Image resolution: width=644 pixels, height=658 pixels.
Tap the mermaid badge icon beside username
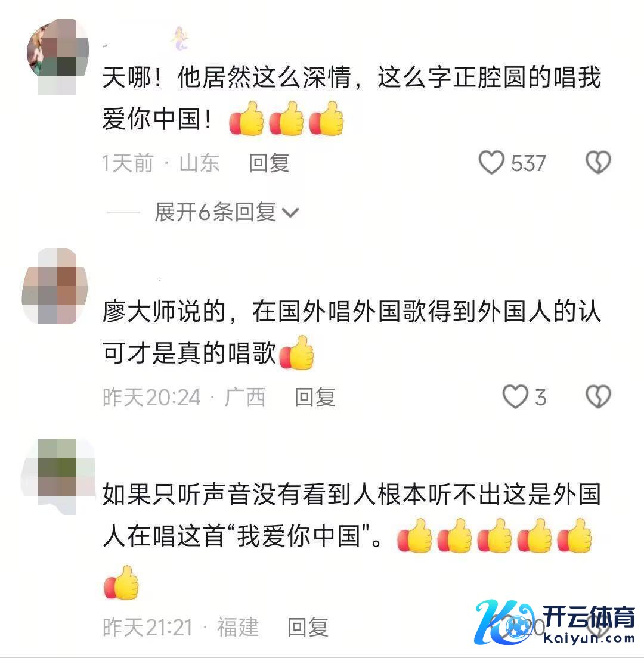[179, 38]
